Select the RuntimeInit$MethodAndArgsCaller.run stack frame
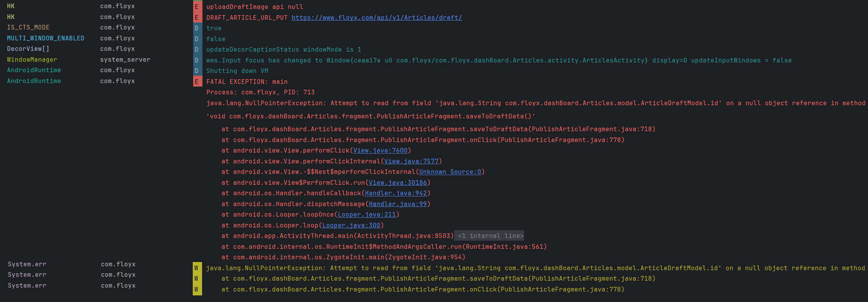Image resolution: width=868 pixels, height=302 pixels. [x=384, y=247]
